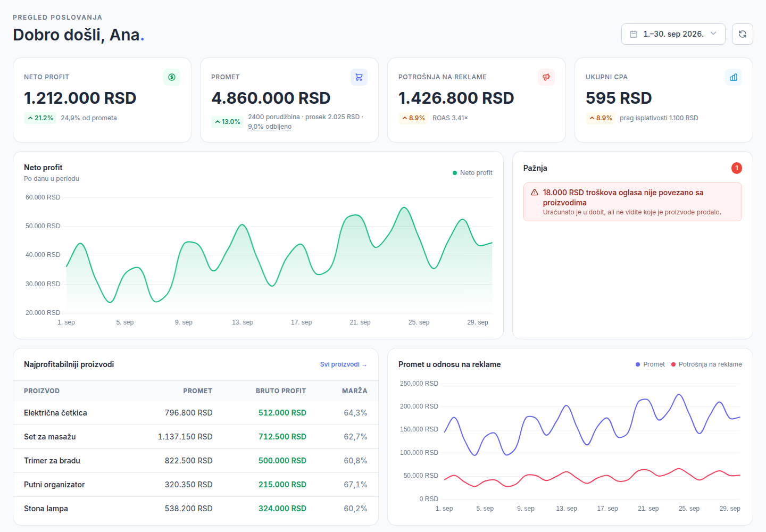Click the 1.426.800 RSD ad spend figure
This screenshot has width=766, height=532.
pyautogui.click(x=456, y=98)
